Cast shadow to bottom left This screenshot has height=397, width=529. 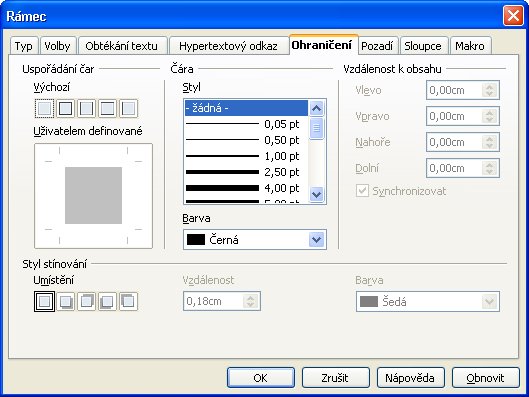pyautogui.click(x=107, y=301)
